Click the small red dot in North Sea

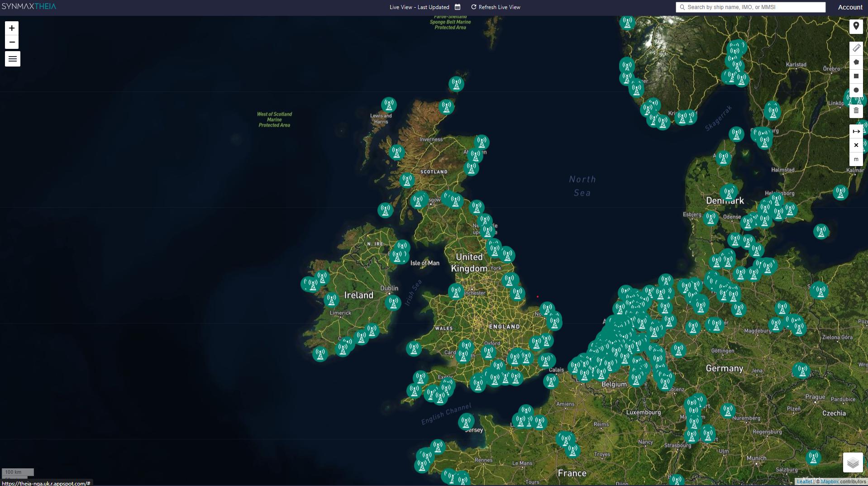pos(538,297)
